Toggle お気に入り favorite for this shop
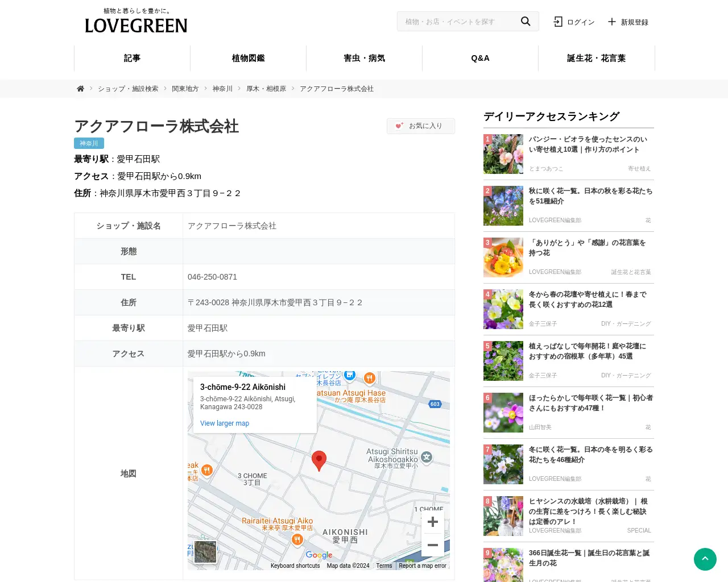This screenshot has height=582, width=728. click(421, 126)
